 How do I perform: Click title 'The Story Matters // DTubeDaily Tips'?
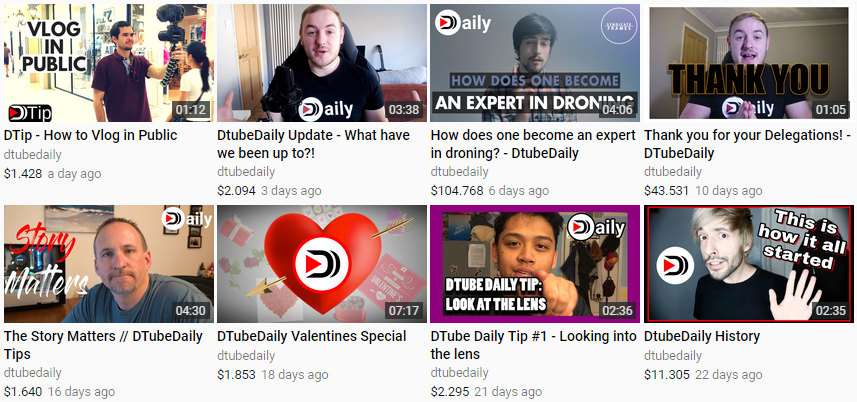pos(103,345)
